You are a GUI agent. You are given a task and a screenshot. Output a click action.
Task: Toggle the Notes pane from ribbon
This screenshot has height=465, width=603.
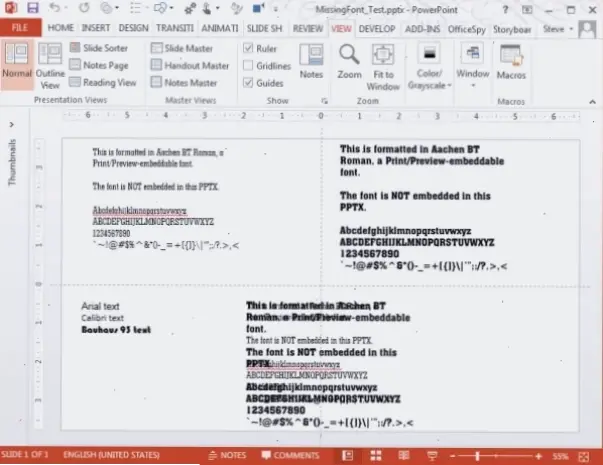[x=311, y=62]
